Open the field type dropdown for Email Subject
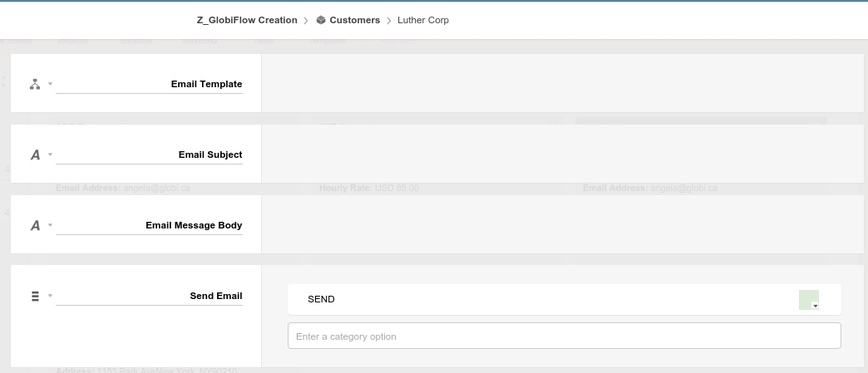 [50, 155]
